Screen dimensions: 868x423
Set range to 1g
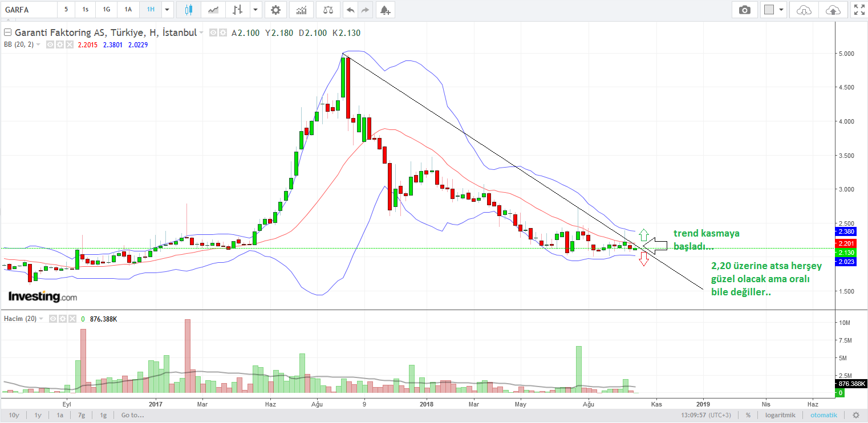[103, 415]
